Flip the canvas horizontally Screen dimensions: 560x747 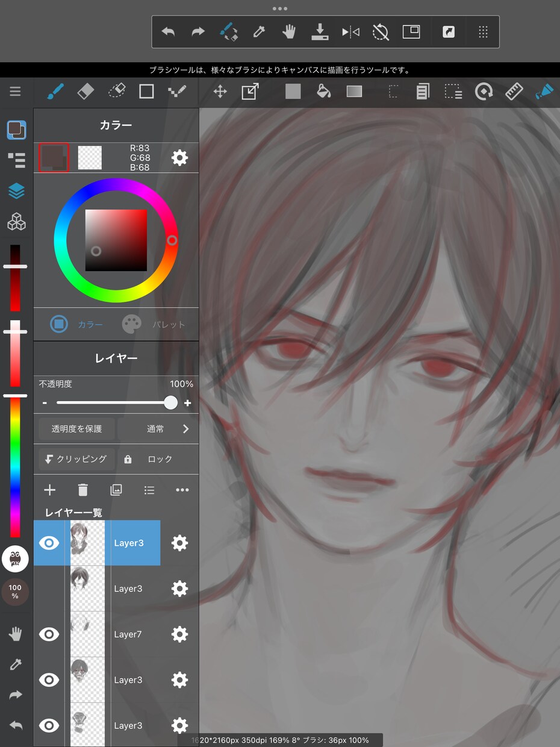(x=350, y=32)
